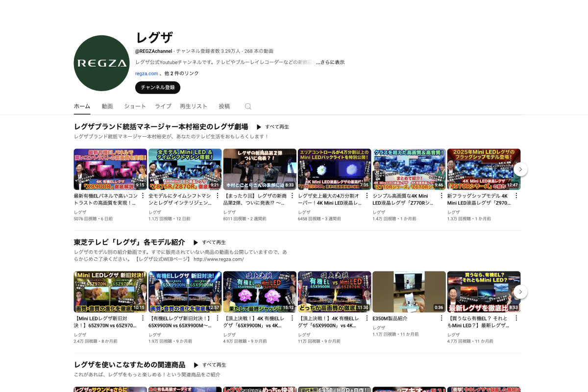Go to the ショート tab

point(135,106)
